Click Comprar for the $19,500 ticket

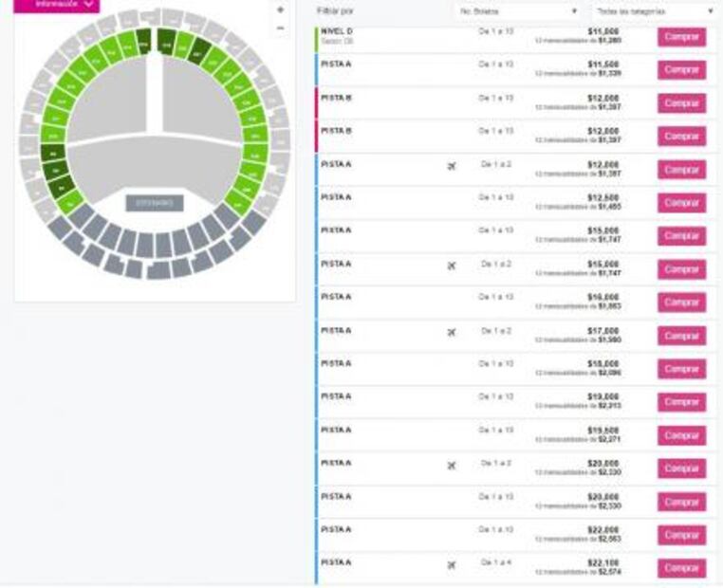(681, 435)
